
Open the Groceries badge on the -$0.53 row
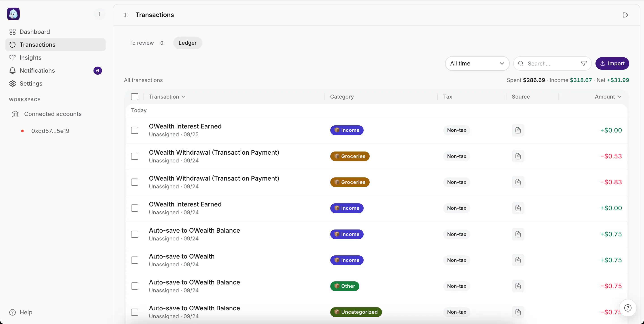(350, 156)
